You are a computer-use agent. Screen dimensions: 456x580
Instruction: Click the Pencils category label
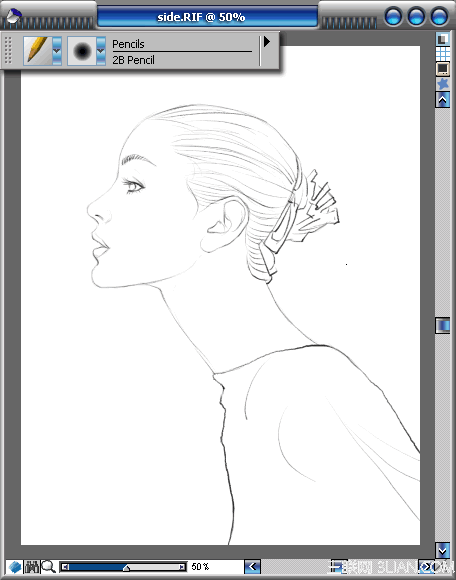pos(128,44)
